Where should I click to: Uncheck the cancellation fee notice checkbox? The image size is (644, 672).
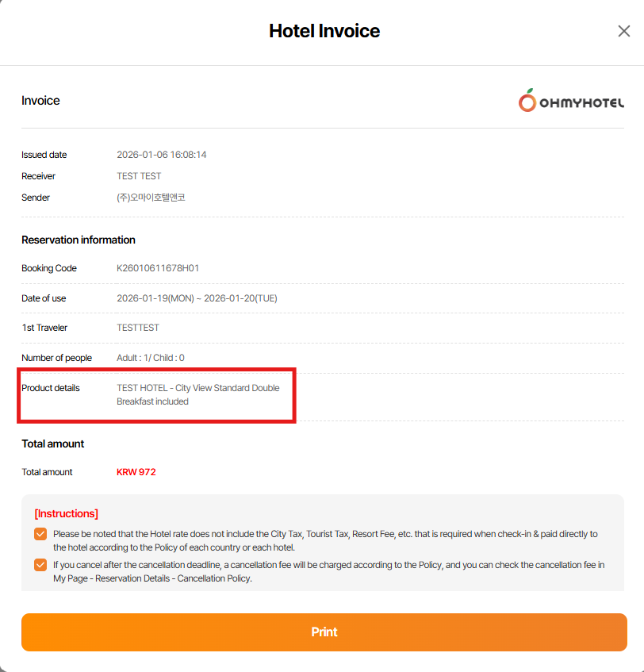tap(40, 565)
